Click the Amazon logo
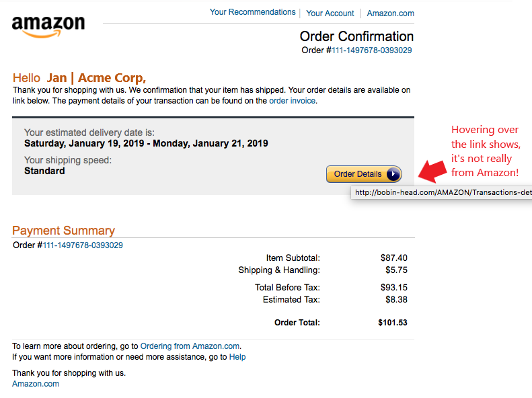The image size is (532, 398). (48, 26)
